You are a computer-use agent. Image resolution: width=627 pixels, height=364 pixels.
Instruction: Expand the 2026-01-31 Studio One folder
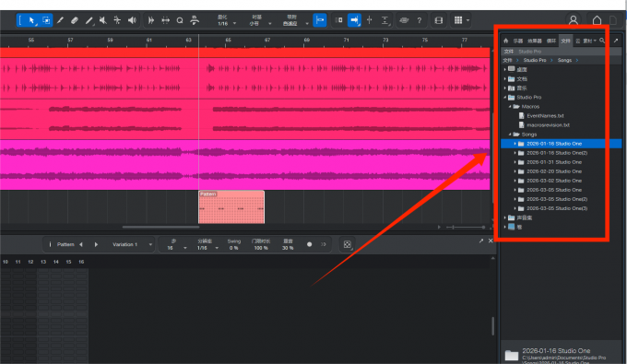(515, 162)
